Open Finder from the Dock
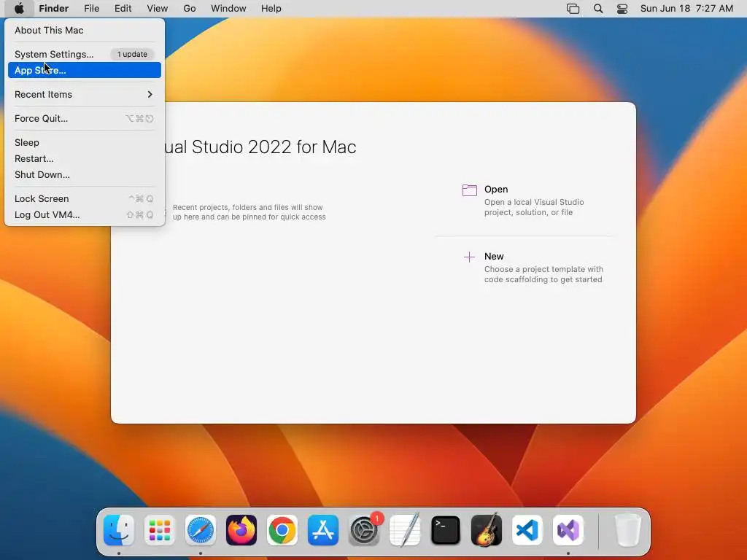Viewport: 747px width, 560px height. click(x=119, y=530)
